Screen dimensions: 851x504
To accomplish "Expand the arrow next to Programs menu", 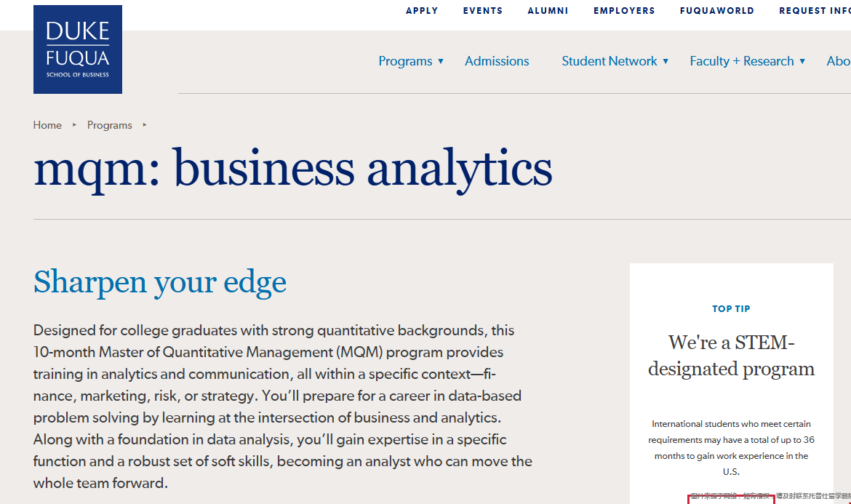I will pos(441,61).
